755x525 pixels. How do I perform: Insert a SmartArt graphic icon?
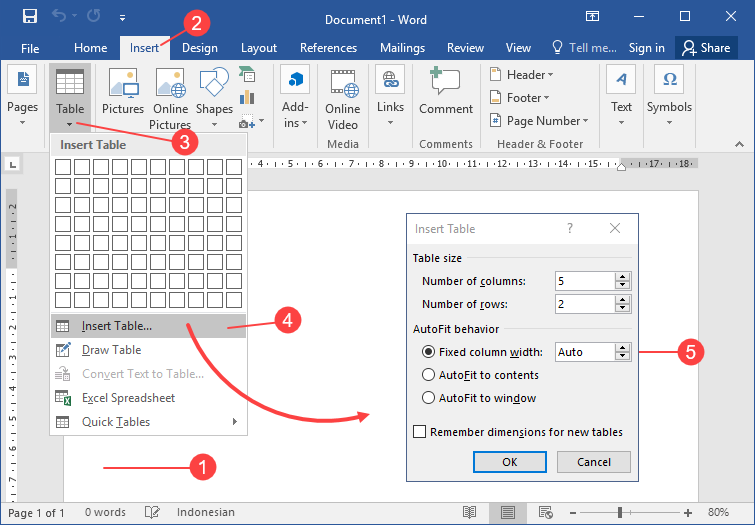(x=247, y=74)
